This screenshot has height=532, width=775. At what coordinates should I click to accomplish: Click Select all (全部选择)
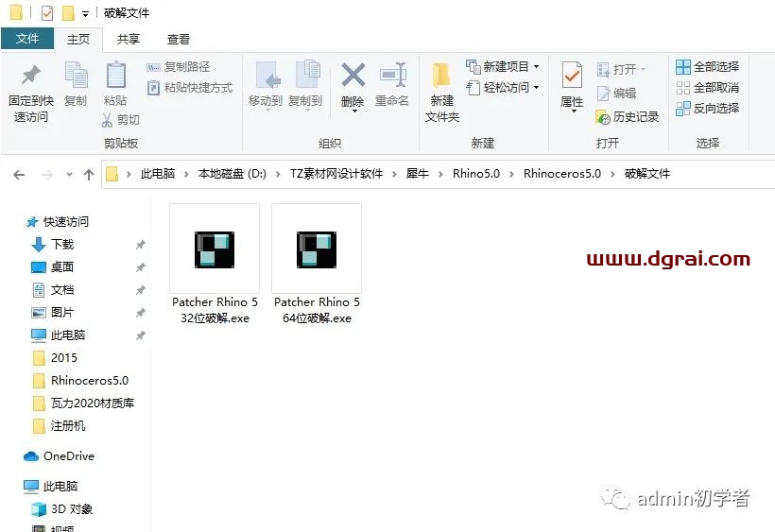tap(707, 67)
